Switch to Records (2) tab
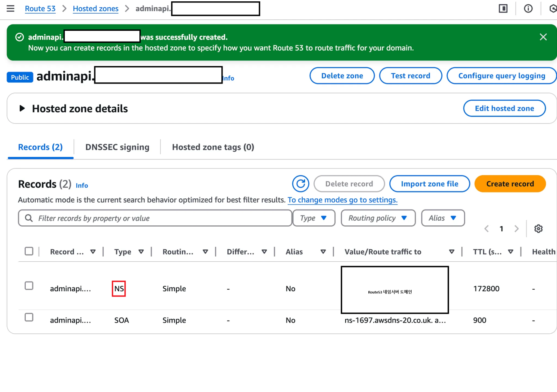The height and width of the screenshot is (392, 557). tap(40, 147)
